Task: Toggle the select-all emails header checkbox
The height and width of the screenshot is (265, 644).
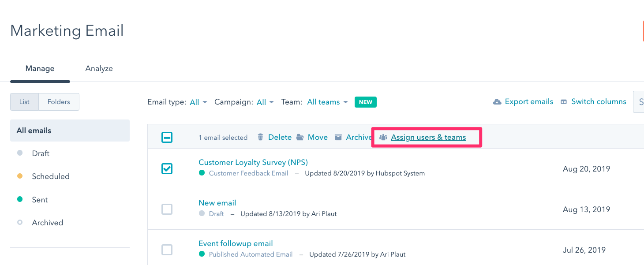Action: click(x=167, y=138)
